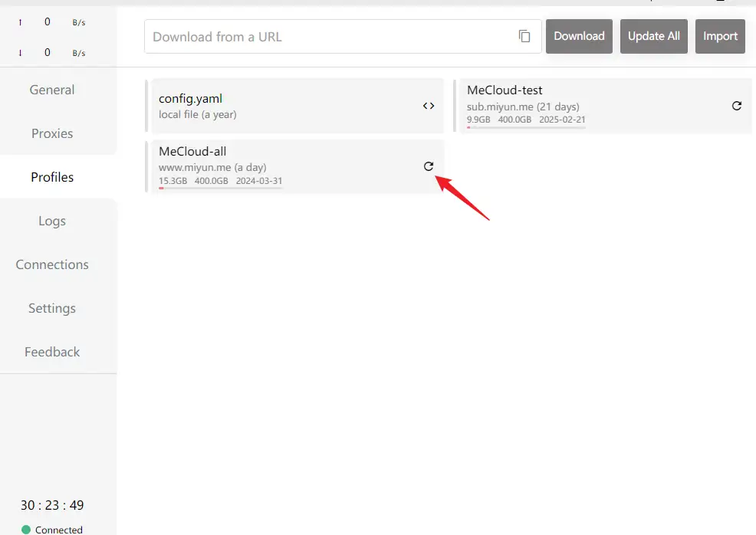
Task: Go to the Logs page
Action: point(52,221)
